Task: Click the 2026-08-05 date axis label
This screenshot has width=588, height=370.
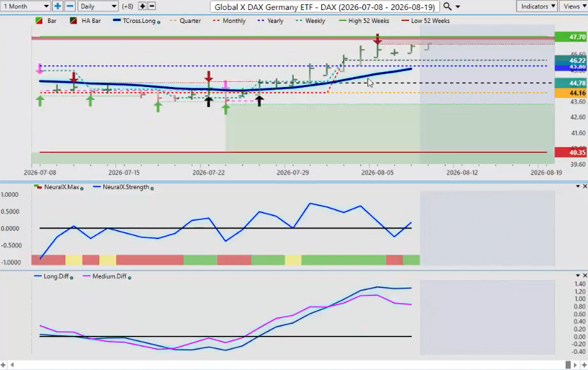Action: [x=378, y=173]
